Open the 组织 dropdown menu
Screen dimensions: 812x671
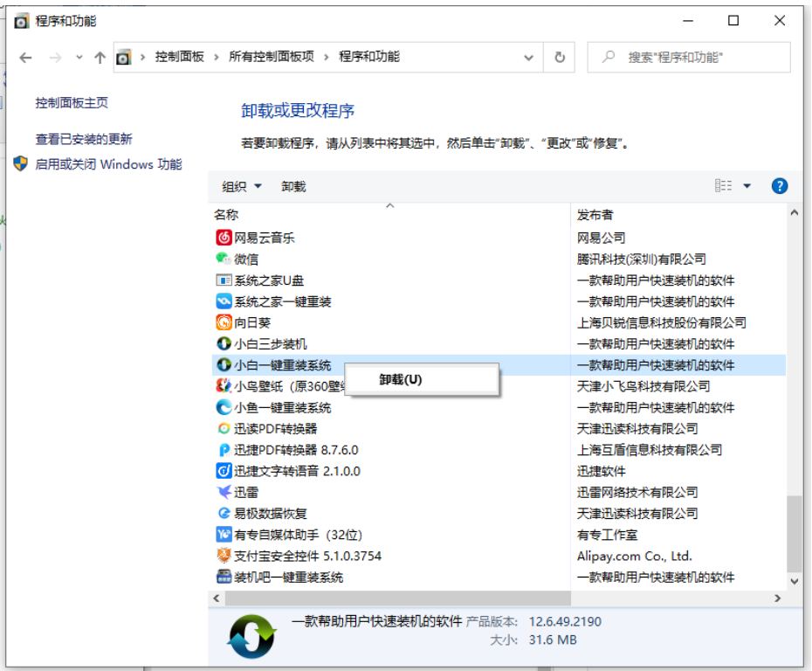point(242,186)
